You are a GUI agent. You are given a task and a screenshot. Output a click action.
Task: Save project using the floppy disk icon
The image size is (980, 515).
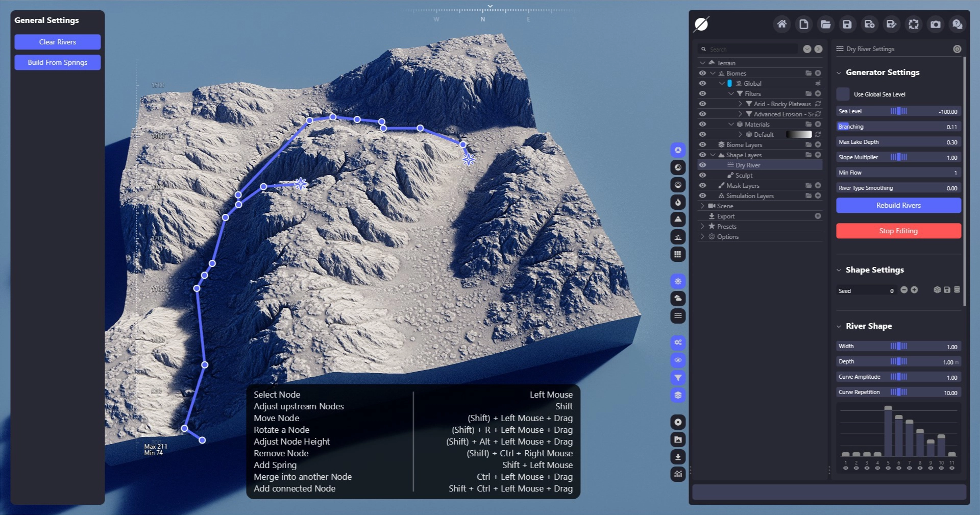pyautogui.click(x=847, y=24)
